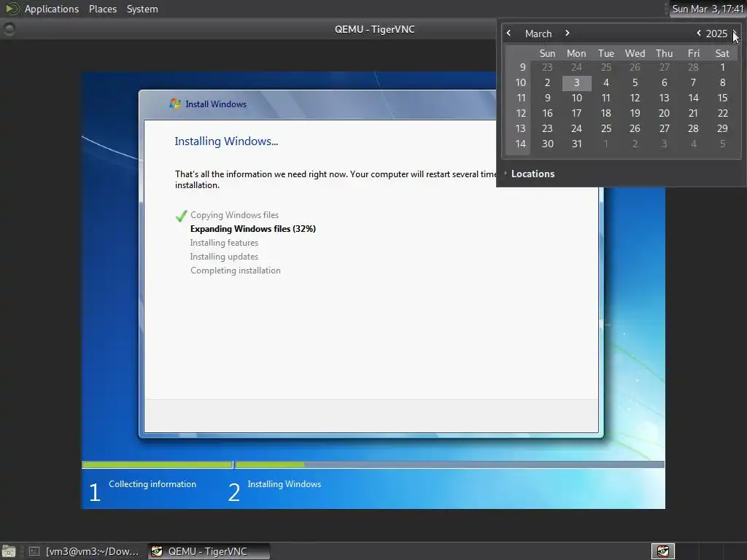The image size is (747, 560).
Task: Open the Places menu
Action: (x=102, y=9)
